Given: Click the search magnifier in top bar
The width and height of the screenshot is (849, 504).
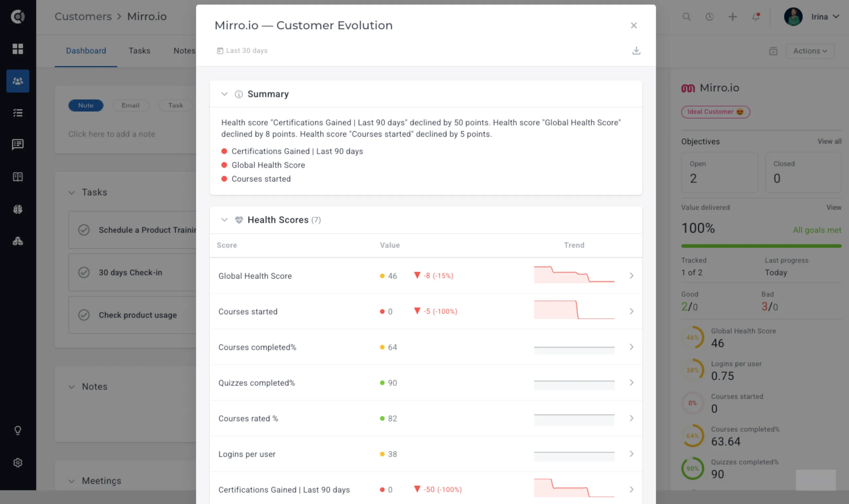Looking at the screenshot, I should [x=686, y=17].
